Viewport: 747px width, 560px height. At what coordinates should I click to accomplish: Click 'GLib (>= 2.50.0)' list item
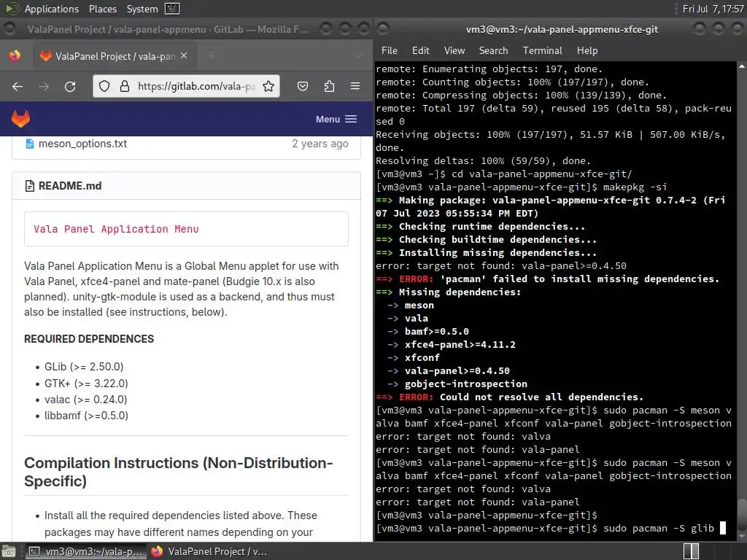click(84, 367)
